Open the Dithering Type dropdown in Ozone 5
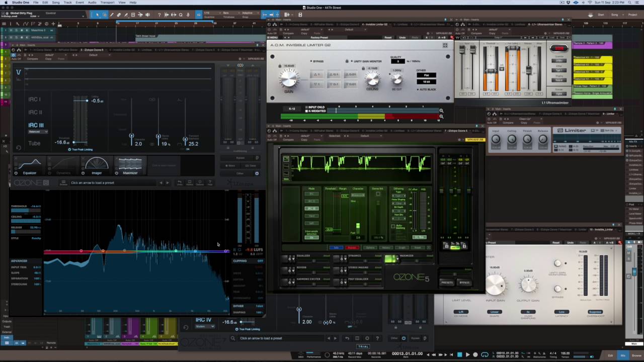644x362 pixels. pyautogui.click(x=398, y=196)
